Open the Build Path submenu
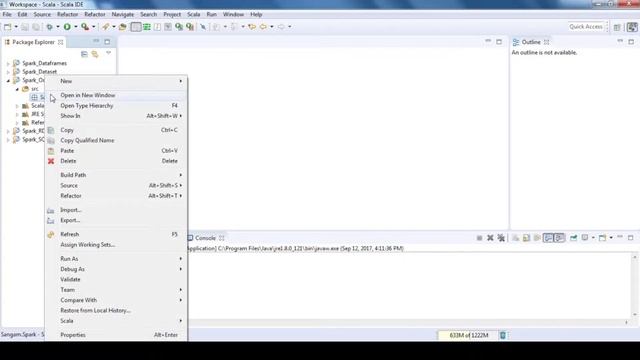640x360 pixels. point(116,175)
